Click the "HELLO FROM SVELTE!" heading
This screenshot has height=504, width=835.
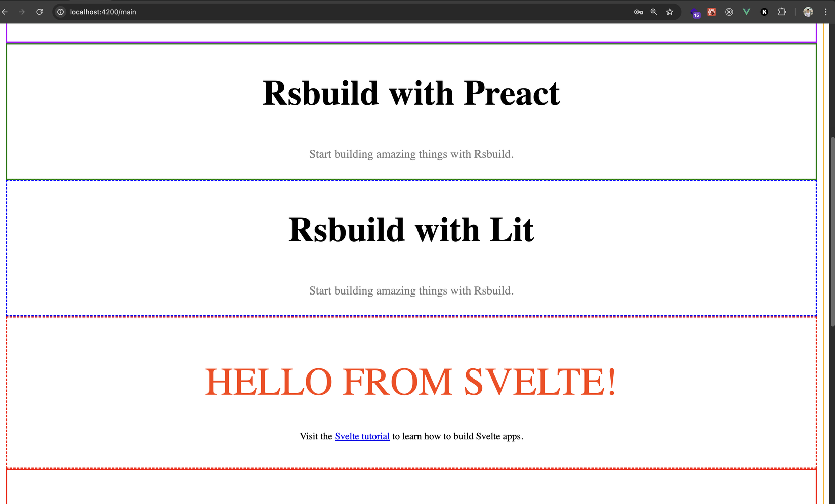coord(411,382)
